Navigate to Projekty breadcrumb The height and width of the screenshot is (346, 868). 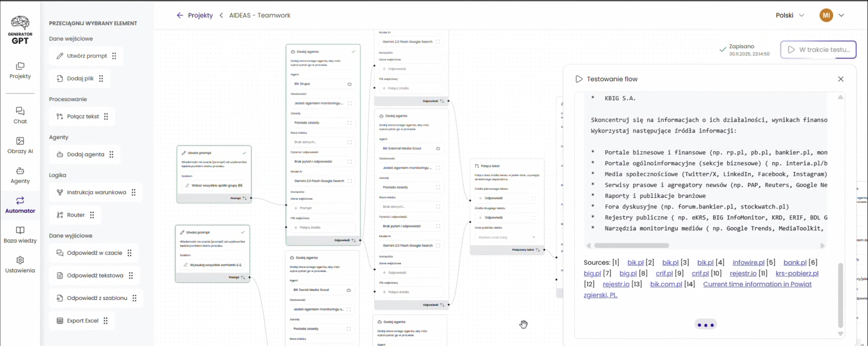click(200, 15)
